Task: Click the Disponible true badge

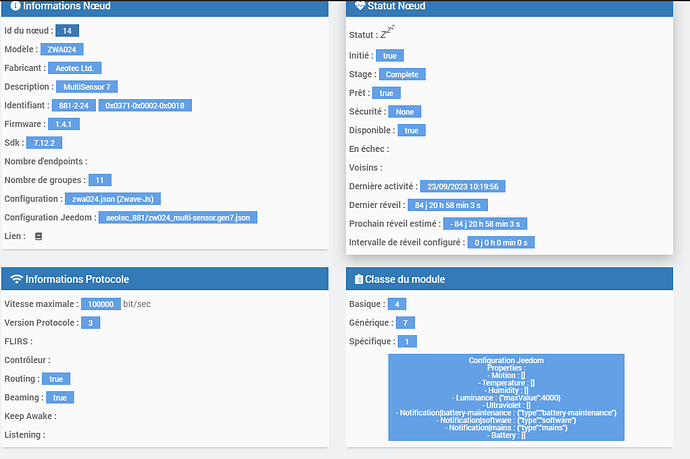Action: pos(411,130)
